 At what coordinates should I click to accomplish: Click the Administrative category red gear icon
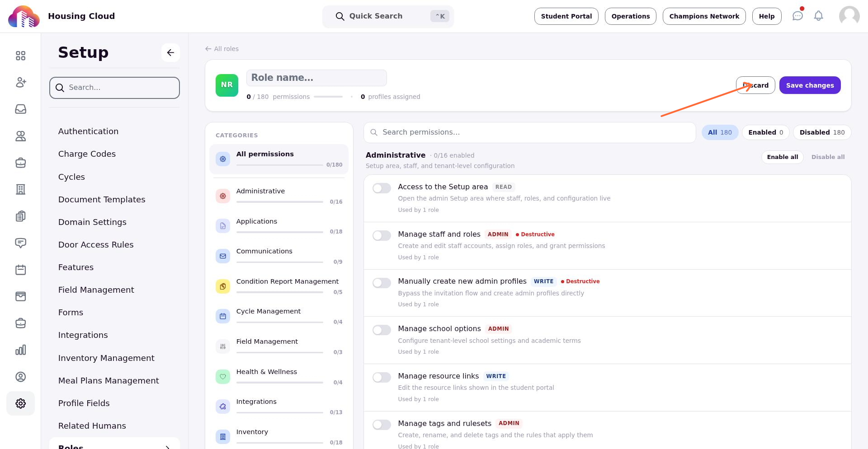[x=223, y=196]
